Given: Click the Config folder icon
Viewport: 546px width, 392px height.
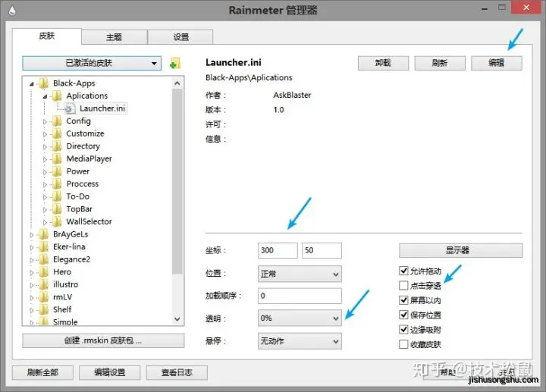Looking at the screenshot, I should (x=57, y=121).
